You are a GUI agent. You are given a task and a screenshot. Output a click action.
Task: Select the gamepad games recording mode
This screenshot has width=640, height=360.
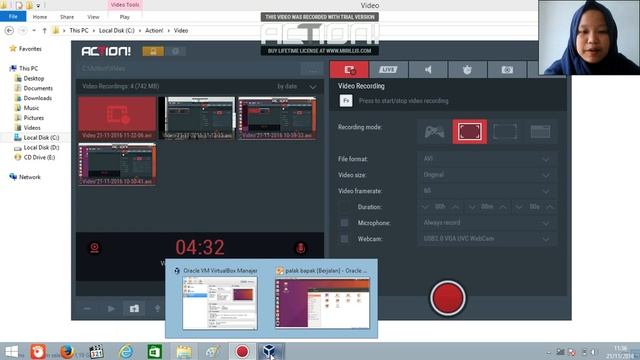(434, 132)
